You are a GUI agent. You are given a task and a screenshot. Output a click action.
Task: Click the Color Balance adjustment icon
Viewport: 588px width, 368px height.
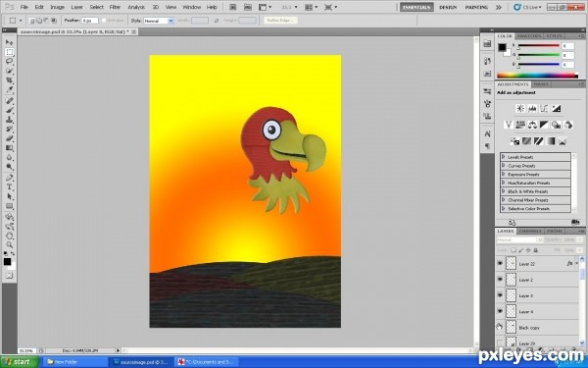point(532,125)
